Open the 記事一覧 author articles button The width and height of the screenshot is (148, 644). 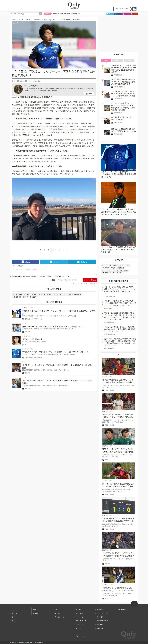(89, 93)
